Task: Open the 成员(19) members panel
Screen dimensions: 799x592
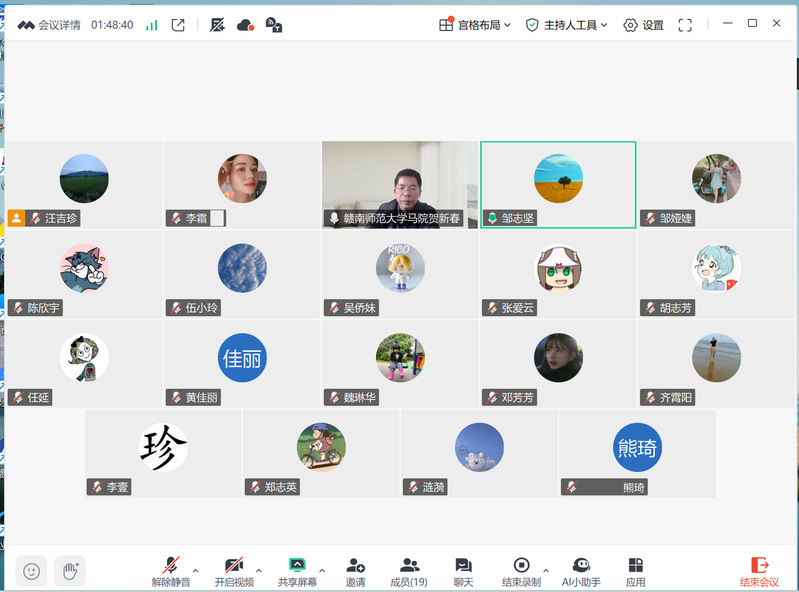Action: coord(408,571)
